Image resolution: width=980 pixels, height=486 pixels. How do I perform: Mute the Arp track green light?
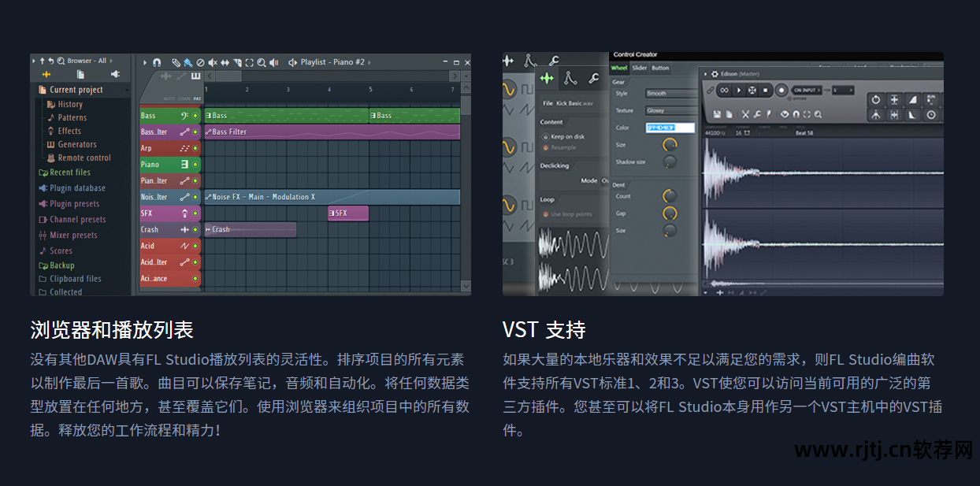point(195,148)
